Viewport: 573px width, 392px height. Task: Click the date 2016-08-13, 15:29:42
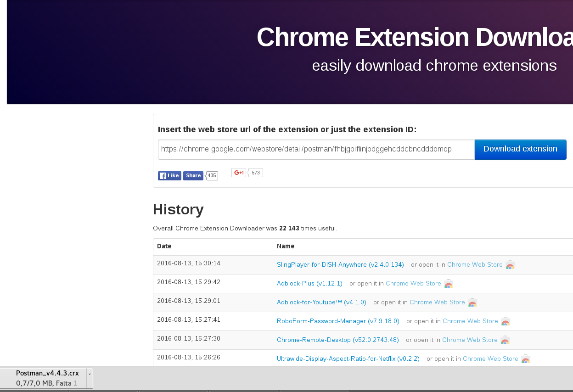[189, 282]
